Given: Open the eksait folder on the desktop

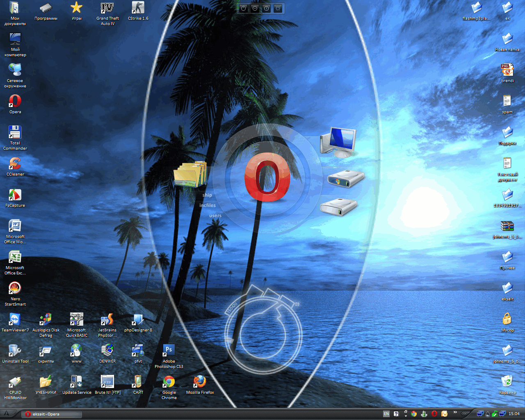Looking at the screenshot, I should click(x=507, y=291).
